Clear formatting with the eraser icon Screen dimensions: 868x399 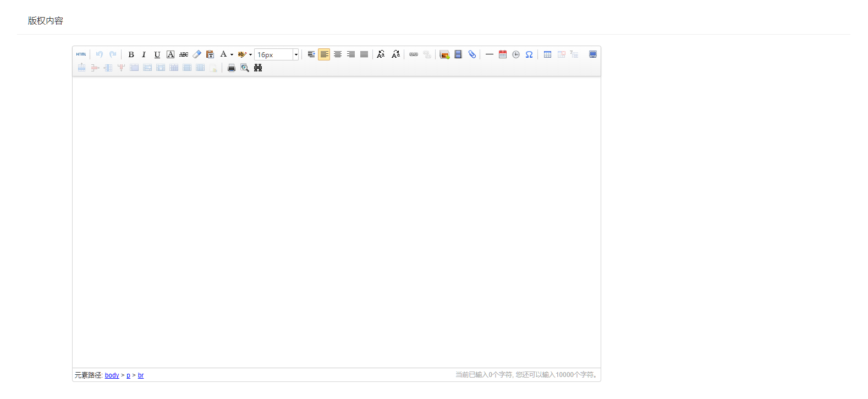(197, 54)
